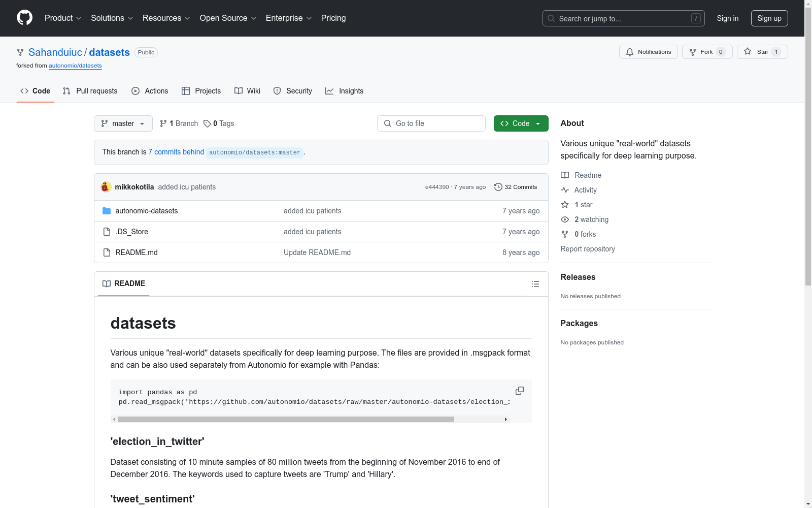812x508 pixels.
Task: Open the master branch selector dropdown
Action: [x=123, y=123]
